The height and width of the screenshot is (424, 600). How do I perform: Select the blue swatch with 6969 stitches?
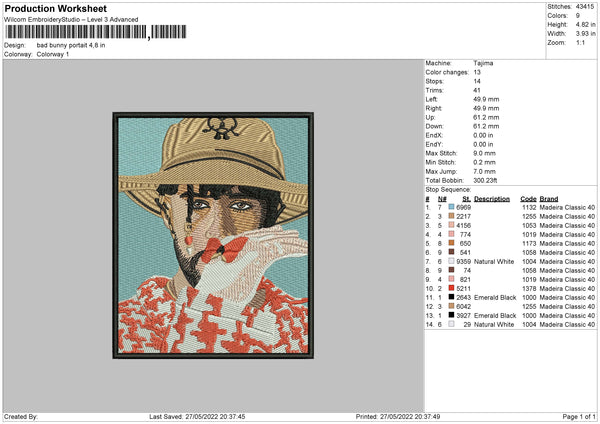451,207
